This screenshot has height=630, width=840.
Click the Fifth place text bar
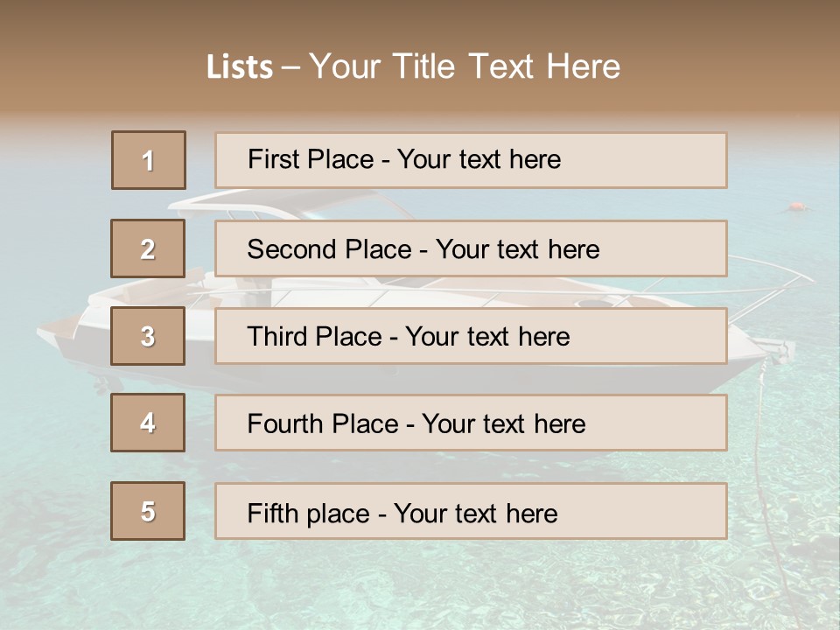(x=471, y=511)
